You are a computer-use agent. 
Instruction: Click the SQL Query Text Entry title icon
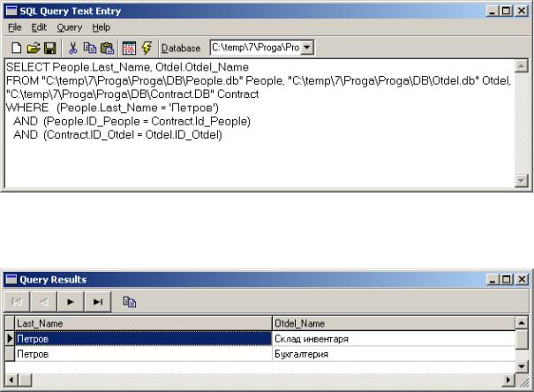[11, 11]
